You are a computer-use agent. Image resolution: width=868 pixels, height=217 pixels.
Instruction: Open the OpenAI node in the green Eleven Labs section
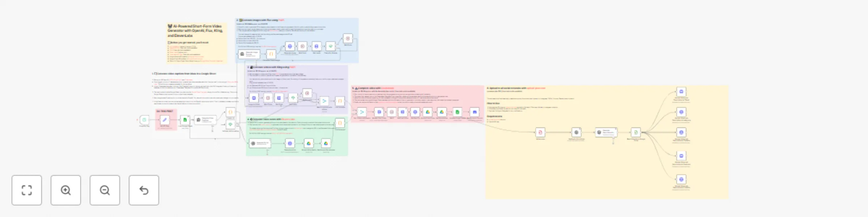tap(260, 144)
